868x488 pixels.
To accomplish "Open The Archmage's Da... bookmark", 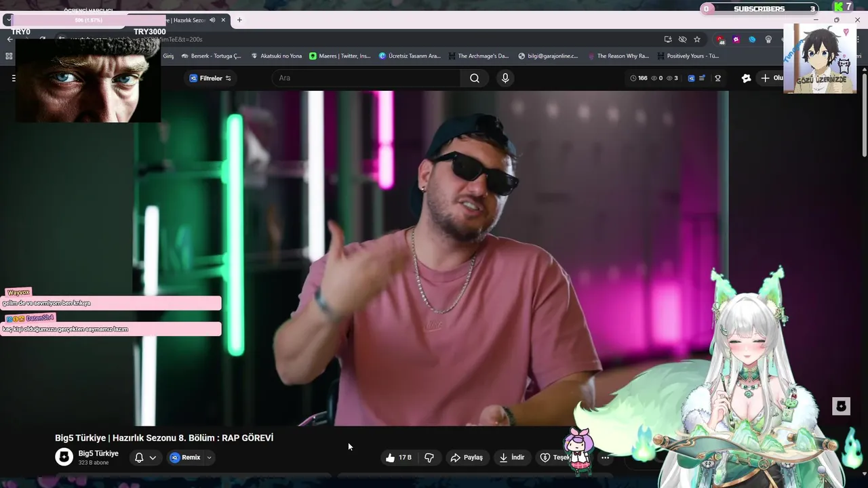I will 479,56.
